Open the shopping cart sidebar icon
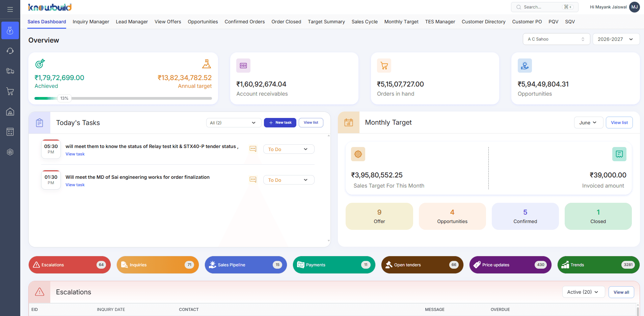 pyautogui.click(x=10, y=91)
